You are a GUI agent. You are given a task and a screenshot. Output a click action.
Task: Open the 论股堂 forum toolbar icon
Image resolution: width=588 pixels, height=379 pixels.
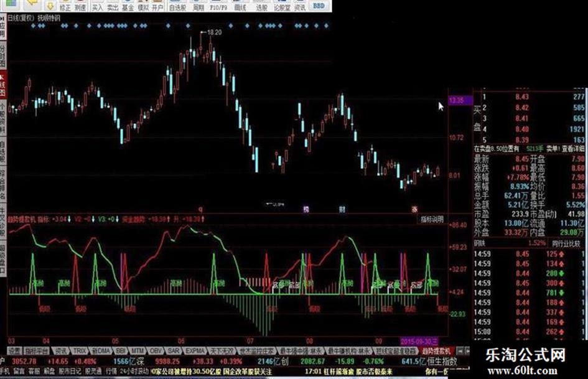coord(282,6)
